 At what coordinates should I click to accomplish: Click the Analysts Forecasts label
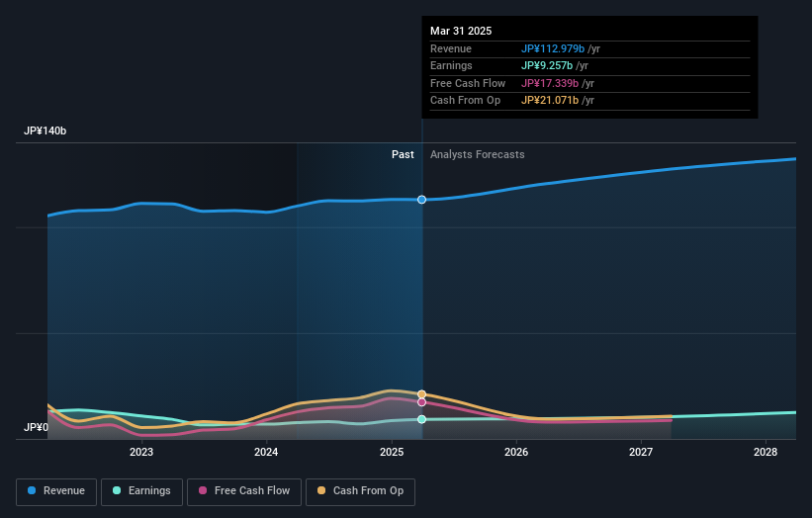tap(478, 155)
